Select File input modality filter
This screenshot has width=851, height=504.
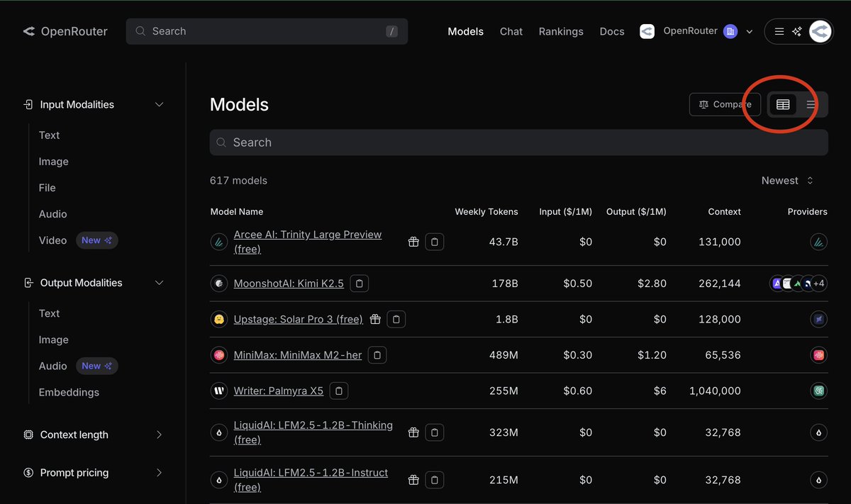point(47,188)
